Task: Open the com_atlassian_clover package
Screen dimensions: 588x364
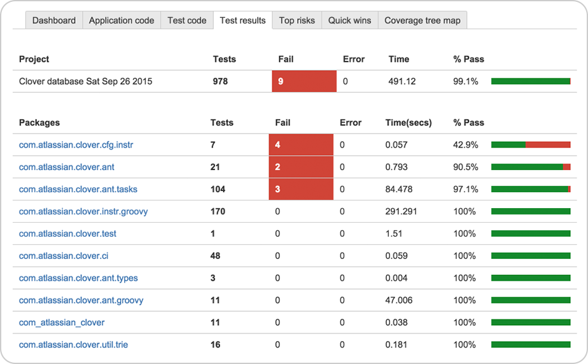Action: coord(62,323)
